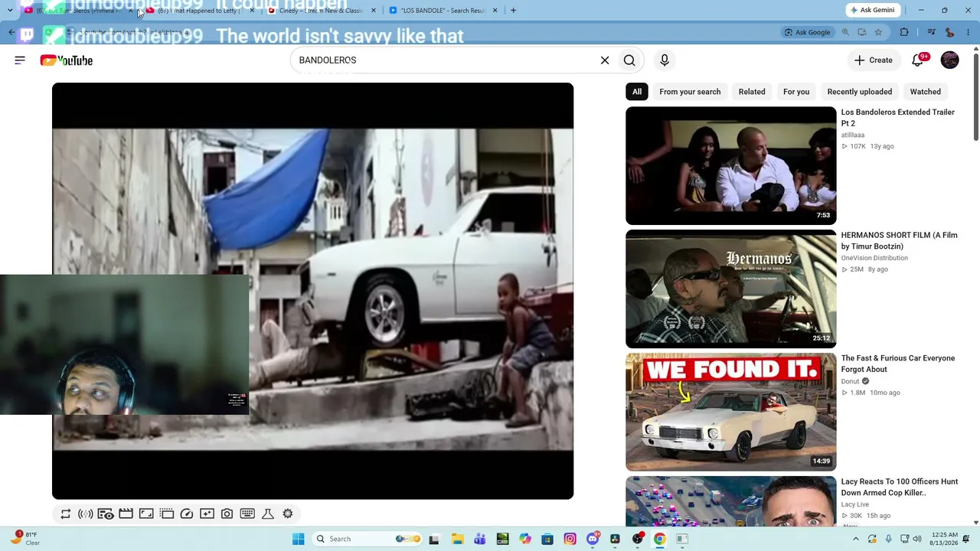Run search with the magnifier button
Screen dimensions: 980x551
click(629, 60)
